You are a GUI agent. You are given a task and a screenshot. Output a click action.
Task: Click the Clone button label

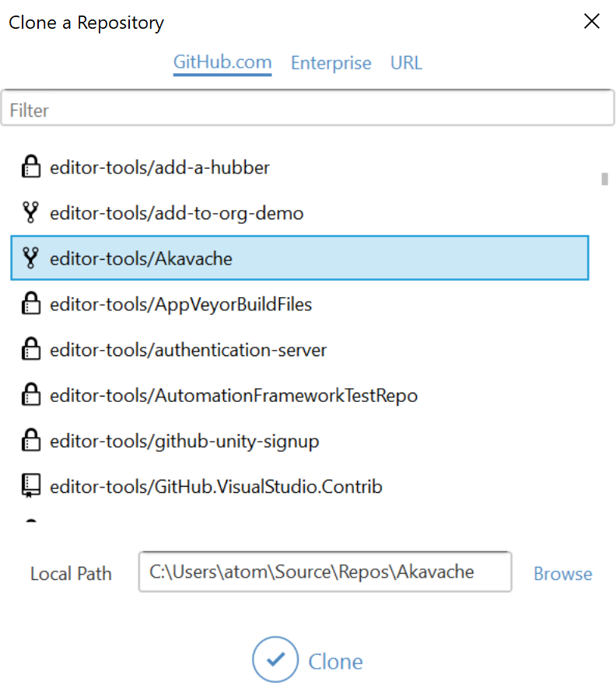pos(335,662)
